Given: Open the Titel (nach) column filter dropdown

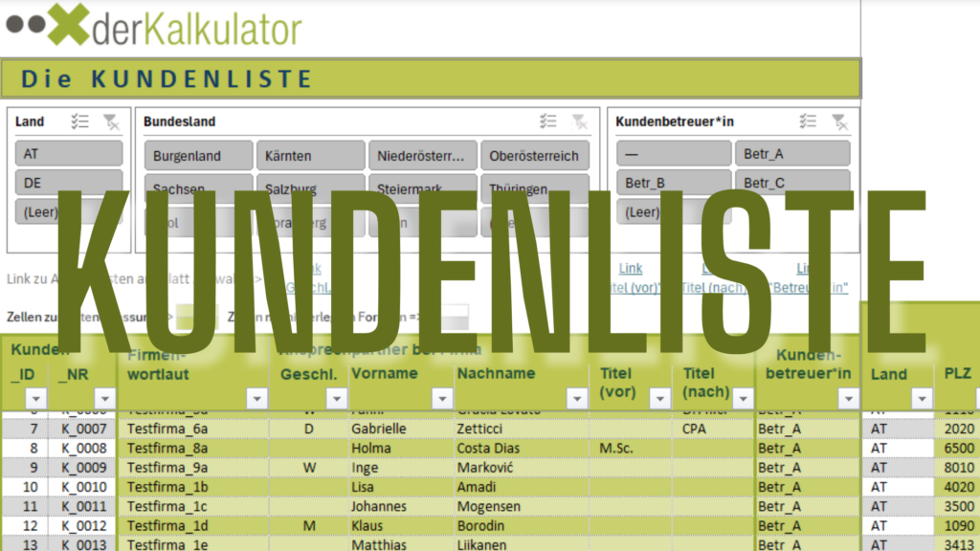Looking at the screenshot, I should tap(743, 398).
